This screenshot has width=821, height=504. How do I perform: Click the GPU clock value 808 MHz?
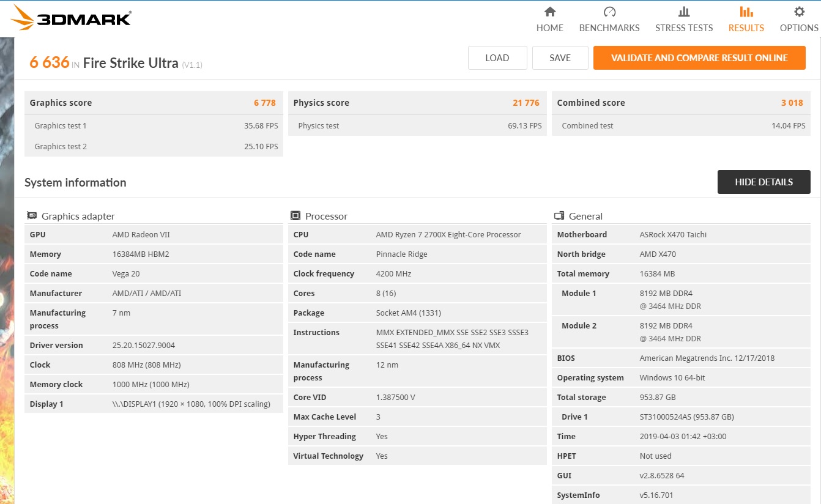[x=147, y=365]
